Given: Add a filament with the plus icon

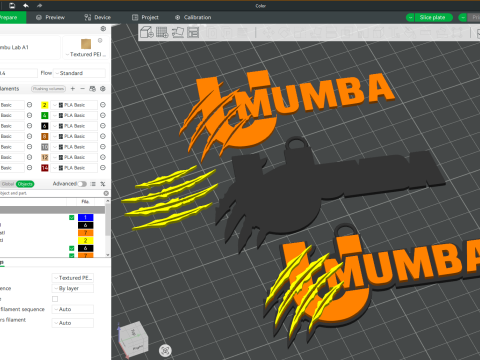Looking at the screenshot, I should (73, 89).
